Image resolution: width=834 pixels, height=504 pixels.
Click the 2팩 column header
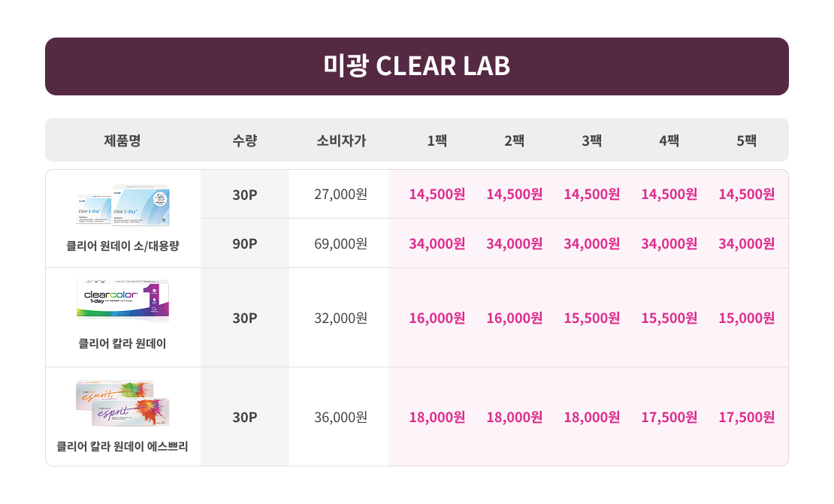515,140
